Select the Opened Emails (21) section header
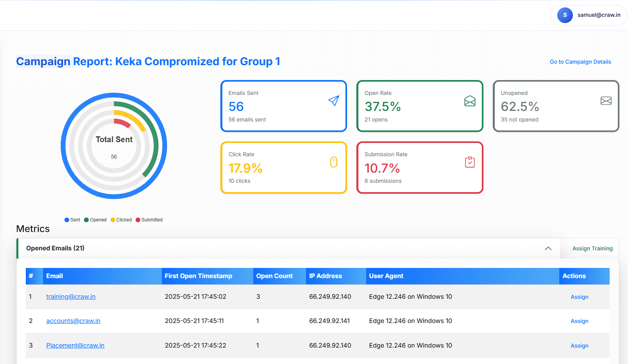This screenshot has width=628, height=364. (55, 248)
